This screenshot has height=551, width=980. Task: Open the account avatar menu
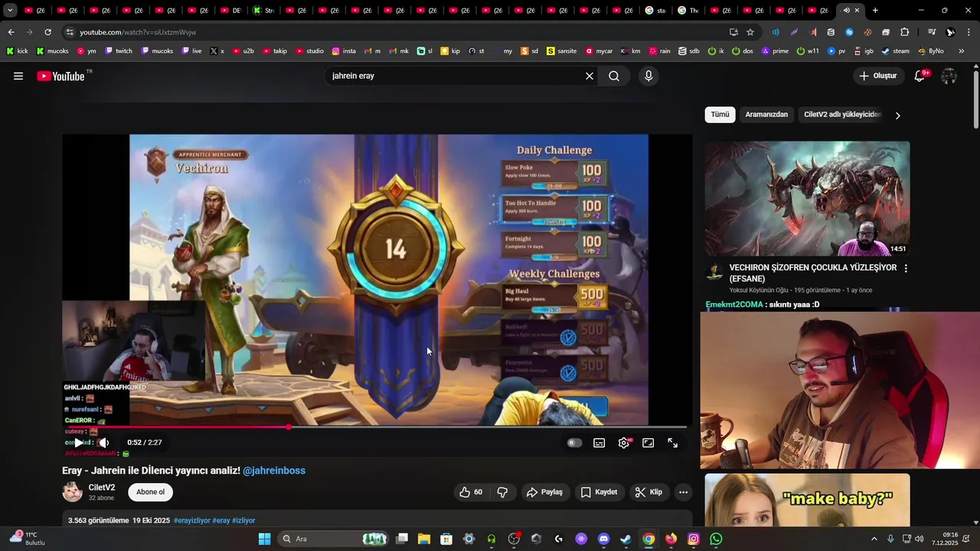pos(949,76)
